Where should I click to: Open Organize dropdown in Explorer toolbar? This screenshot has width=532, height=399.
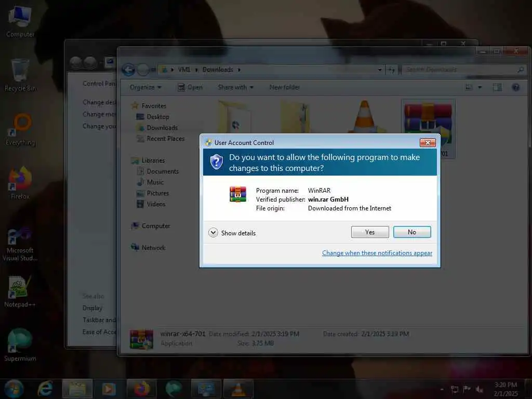point(145,87)
